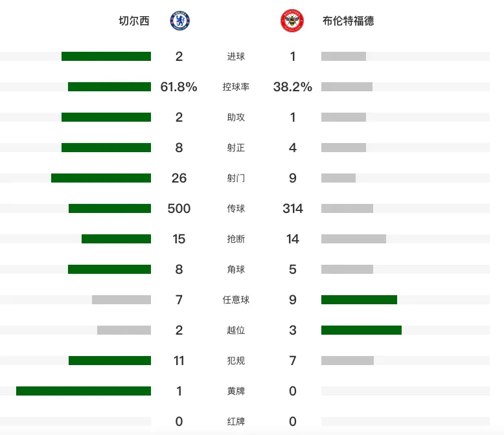The image size is (504, 435).
Task: Click the 红牌 stat label
Action: click(236, 421)
